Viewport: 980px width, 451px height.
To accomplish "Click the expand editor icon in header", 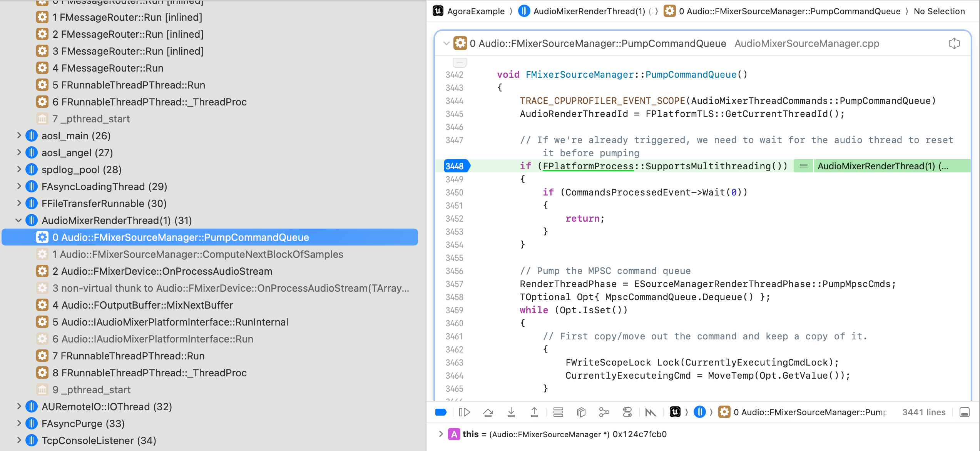I will (x=954, y=43).
